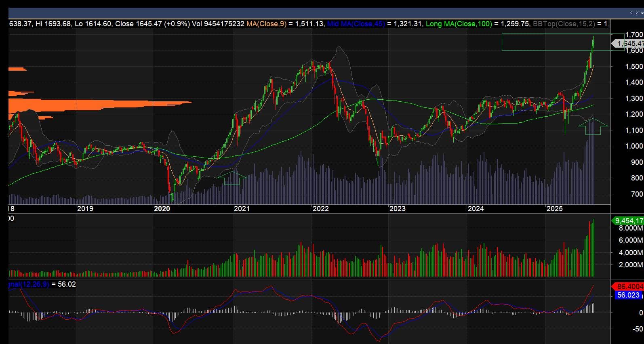644x344 pixels.
Task: Click the 1,200 price axis label
Action: 634,114
